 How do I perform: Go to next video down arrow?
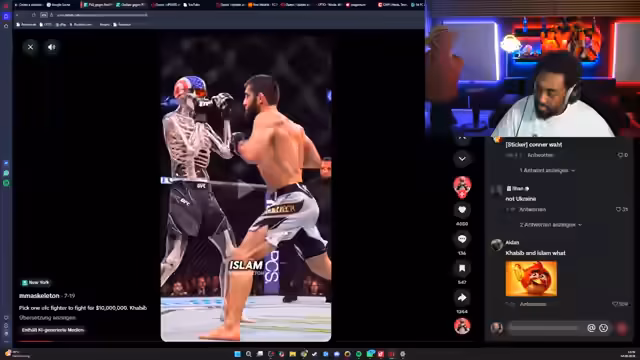[x=462, y=159]
